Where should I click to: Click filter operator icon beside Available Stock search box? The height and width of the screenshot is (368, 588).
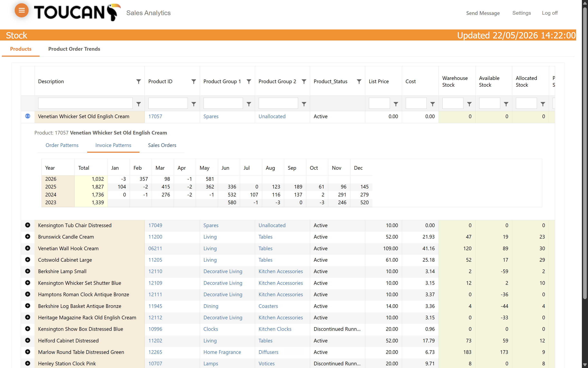pos(506,104)
